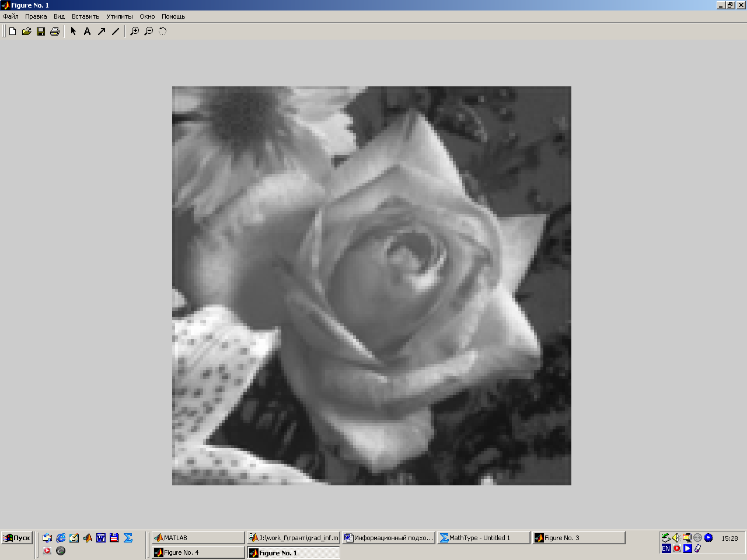Activate the Add Text 'A' tool
The height and width of the screenshot is (560, 747).
point(88,32)
